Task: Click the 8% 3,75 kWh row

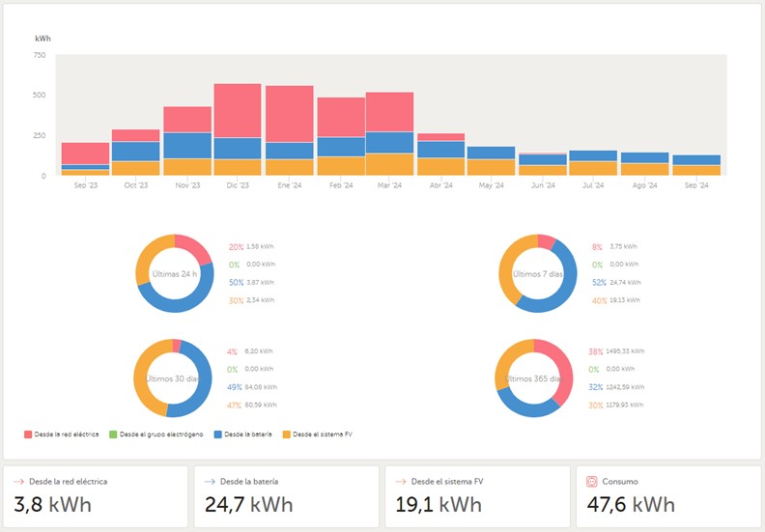Action: pyautogui.click(x=614, y=247)
